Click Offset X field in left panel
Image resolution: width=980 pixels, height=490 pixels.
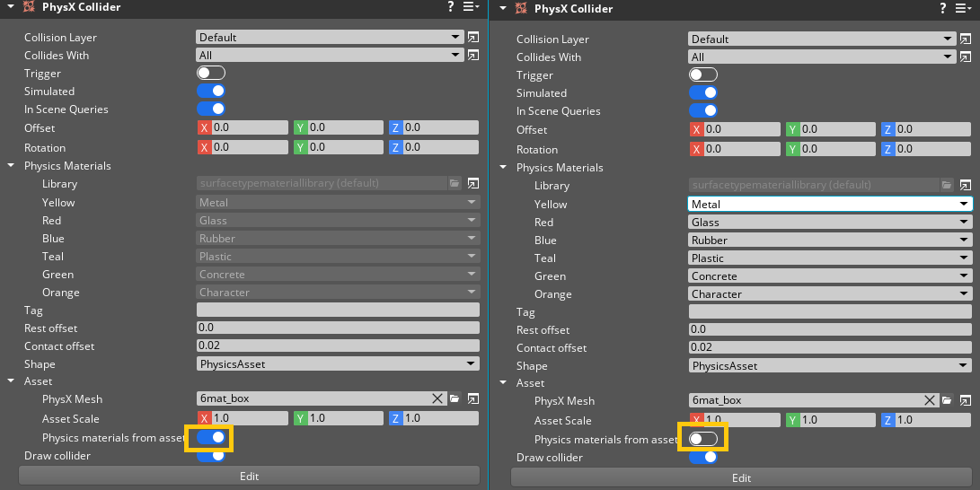243,127
